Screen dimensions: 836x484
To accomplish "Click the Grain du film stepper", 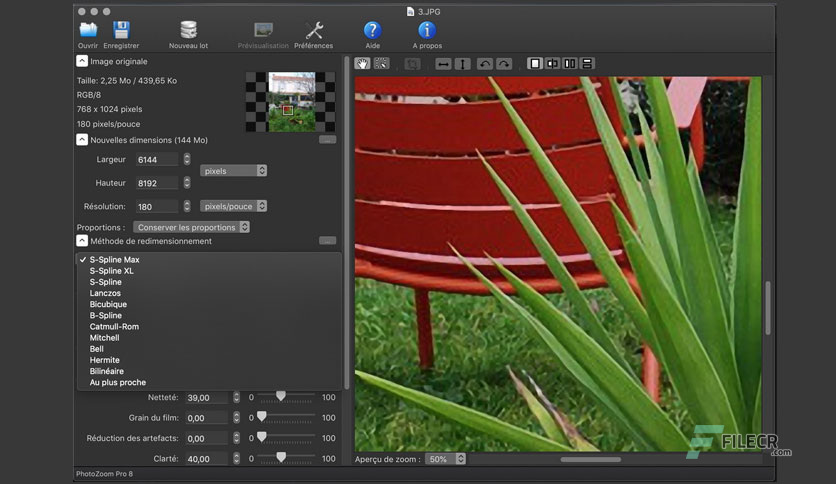I will coord(237,418).
